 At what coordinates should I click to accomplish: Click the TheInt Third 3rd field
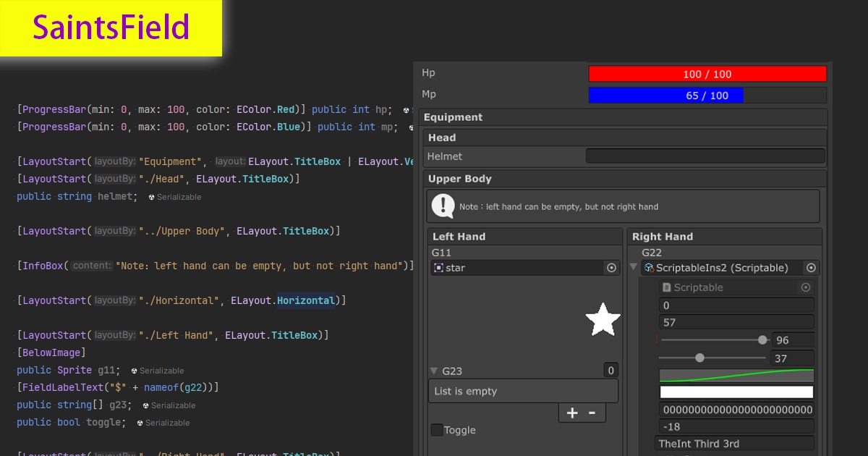(x=735, y=444)
